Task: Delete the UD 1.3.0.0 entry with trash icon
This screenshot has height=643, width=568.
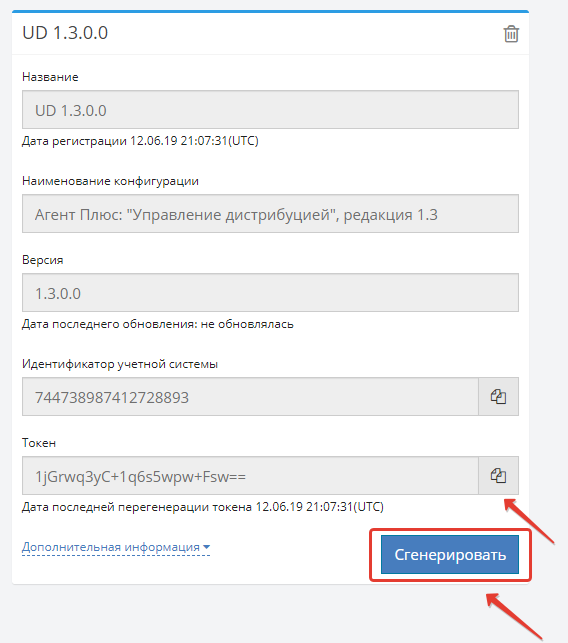Action: tap(511, 34)
